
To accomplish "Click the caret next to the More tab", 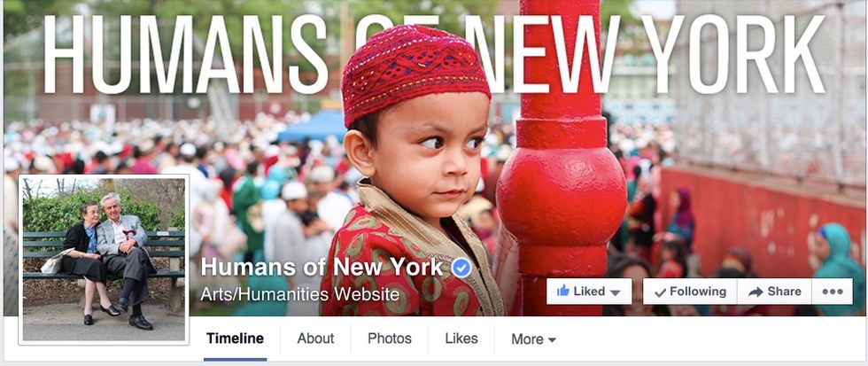I will (x=551, y=339).
